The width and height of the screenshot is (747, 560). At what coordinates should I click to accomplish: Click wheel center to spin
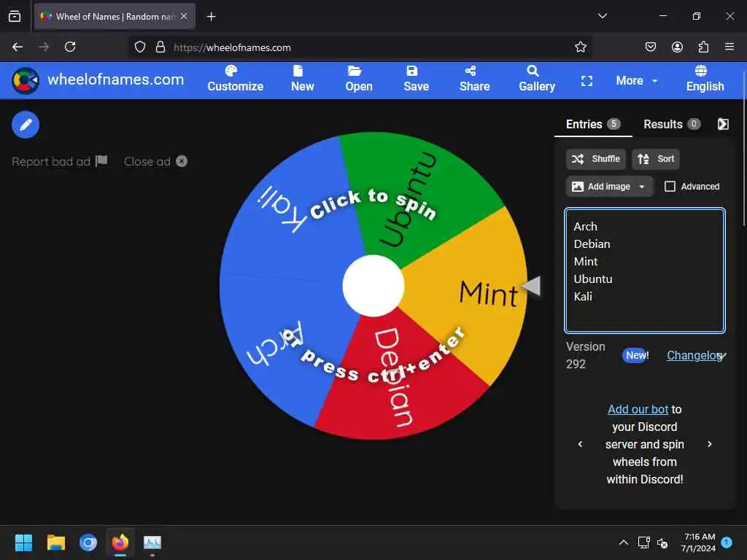coord(373,286)
